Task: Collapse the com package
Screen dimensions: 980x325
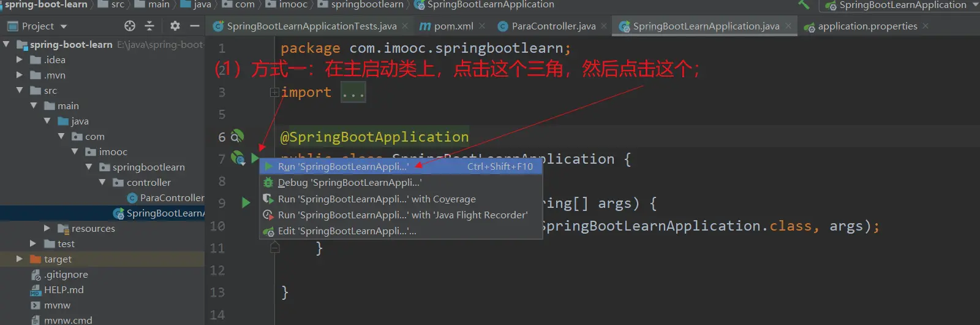Action: click(x=61, y=136)
